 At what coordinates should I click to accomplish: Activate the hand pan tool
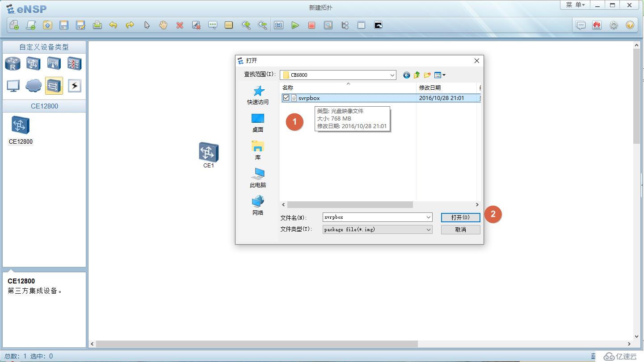(x=163, y=25)
